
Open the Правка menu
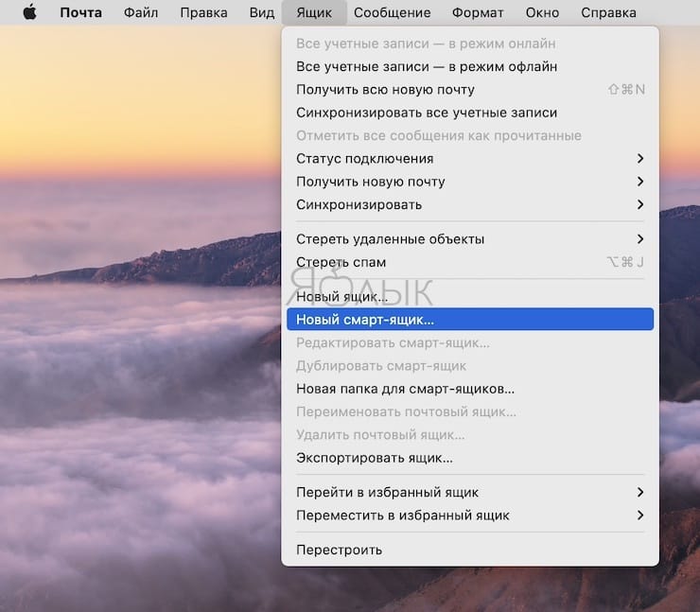pyautogui.click(x=203, y=12)
